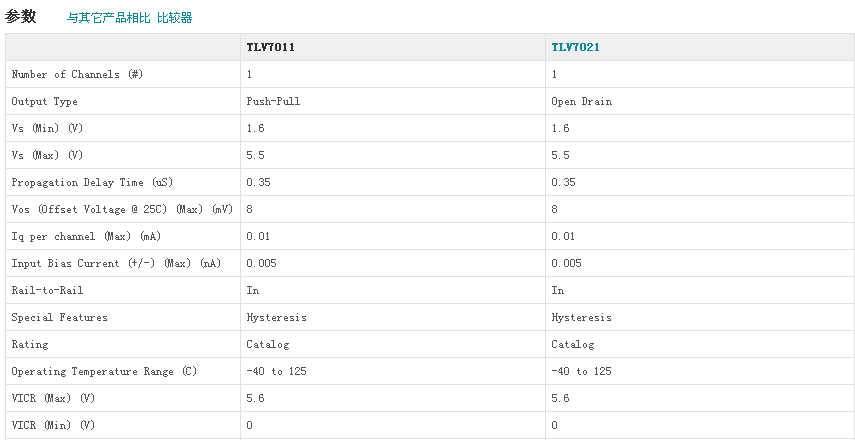The width and height of the screenshot is (855, 440).
Task: Click the Vs (Min) (V) row label
Action: (x=47, y=128)
